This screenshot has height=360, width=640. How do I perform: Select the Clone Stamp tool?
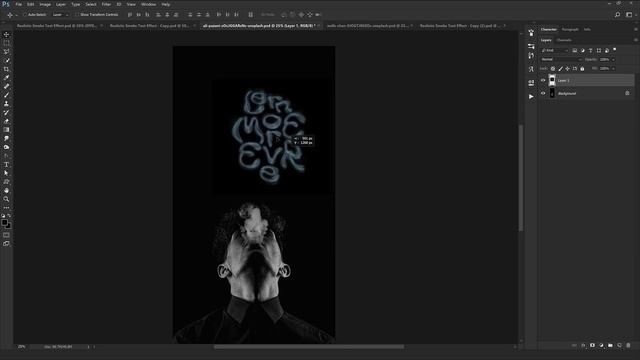click(6, 104)
